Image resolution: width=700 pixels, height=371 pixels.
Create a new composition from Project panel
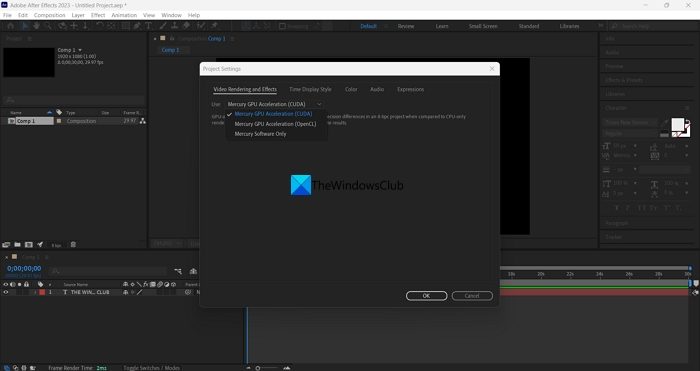29,245
